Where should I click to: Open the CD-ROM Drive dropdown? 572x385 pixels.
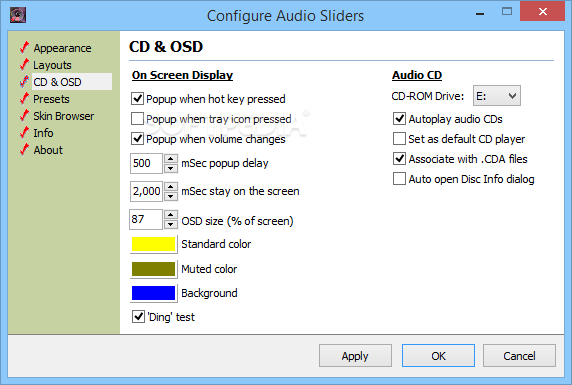[496, 96]
